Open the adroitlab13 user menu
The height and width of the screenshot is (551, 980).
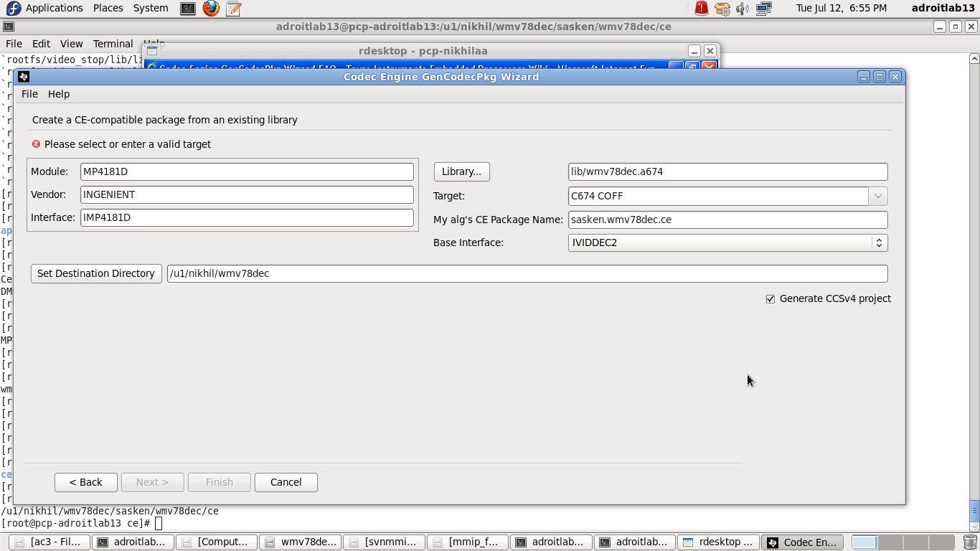943,8
